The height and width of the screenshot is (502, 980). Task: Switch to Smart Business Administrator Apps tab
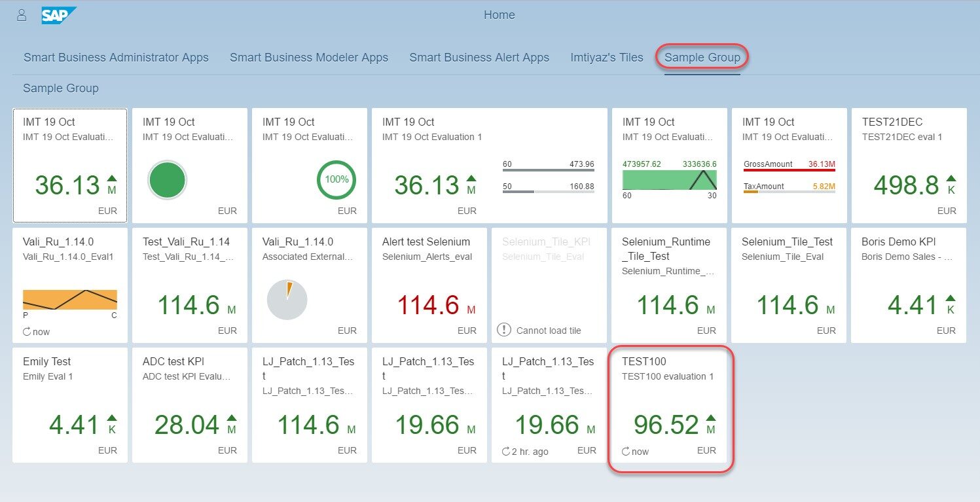point(116,58)
